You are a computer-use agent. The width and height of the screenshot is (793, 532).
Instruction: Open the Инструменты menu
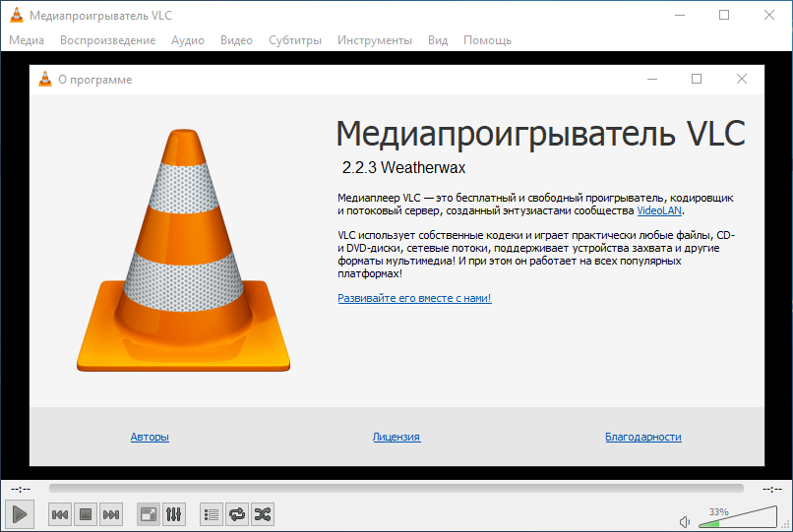coord(375,40)
